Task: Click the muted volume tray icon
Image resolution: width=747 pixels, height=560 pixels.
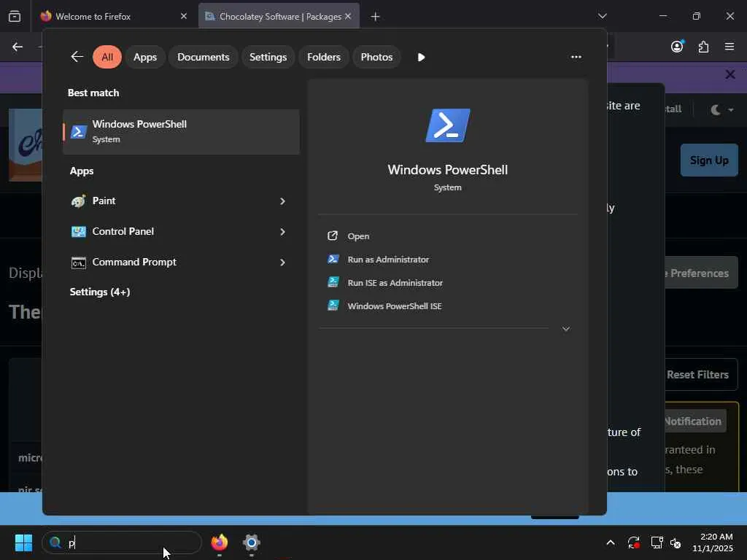Action: click(676, 542)
